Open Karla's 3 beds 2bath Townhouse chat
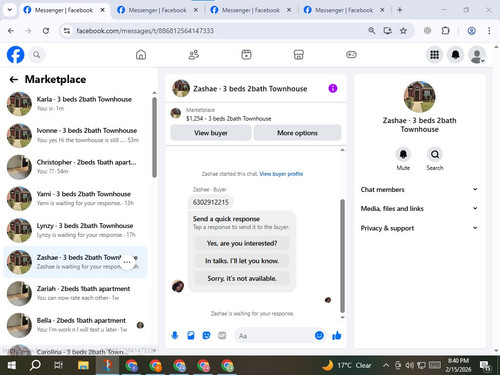 click(x=76, y=104)
